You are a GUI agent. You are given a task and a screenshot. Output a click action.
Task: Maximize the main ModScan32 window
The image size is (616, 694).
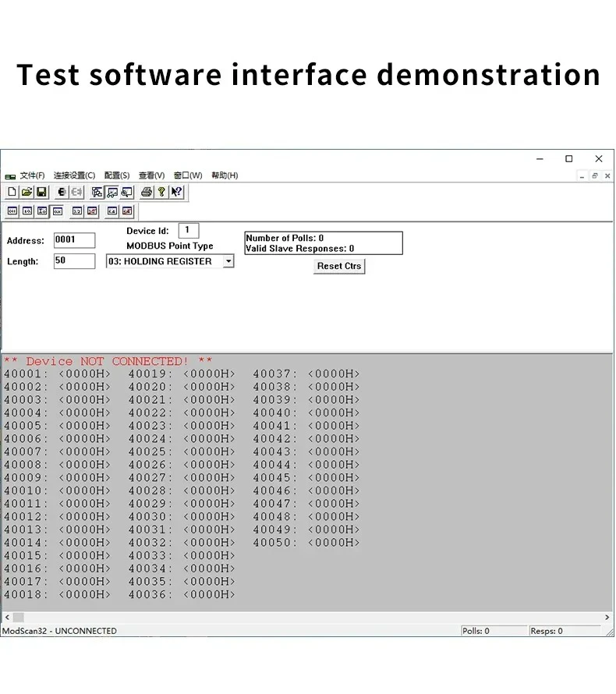[x=569, y=159]
